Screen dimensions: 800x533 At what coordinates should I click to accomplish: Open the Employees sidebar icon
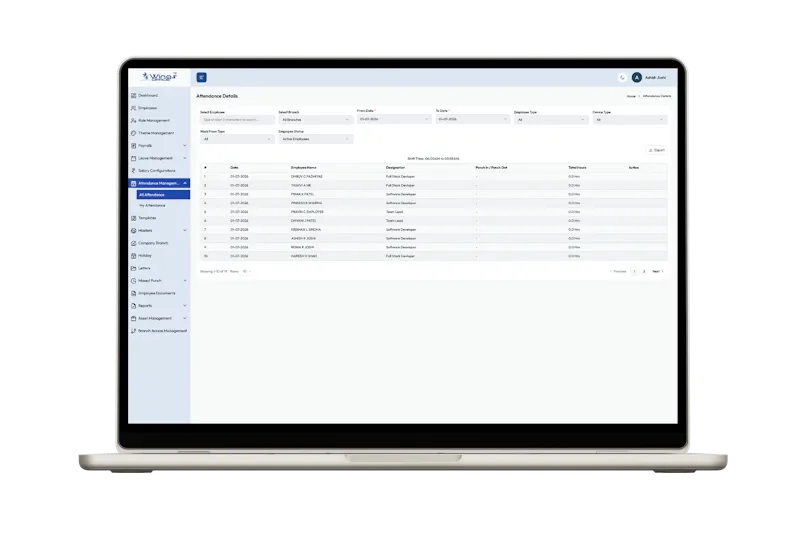pyautogui.click(x=134, y=108)
